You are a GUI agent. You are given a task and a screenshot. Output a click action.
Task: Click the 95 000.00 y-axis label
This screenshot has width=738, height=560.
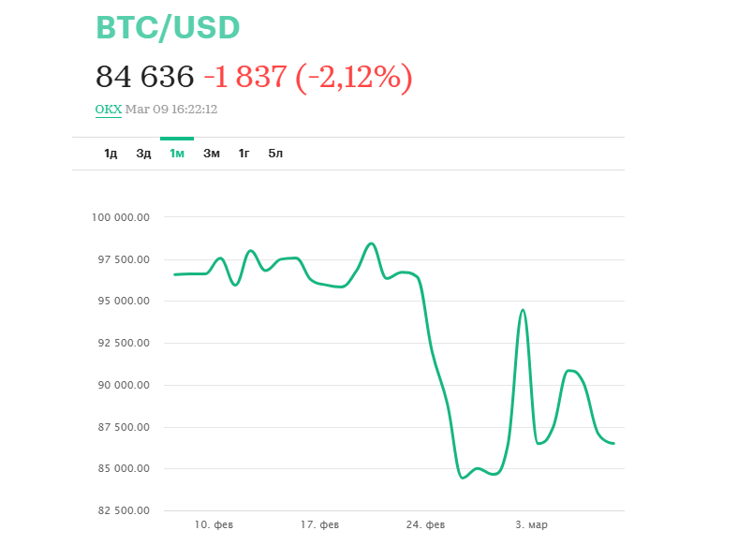125,302
